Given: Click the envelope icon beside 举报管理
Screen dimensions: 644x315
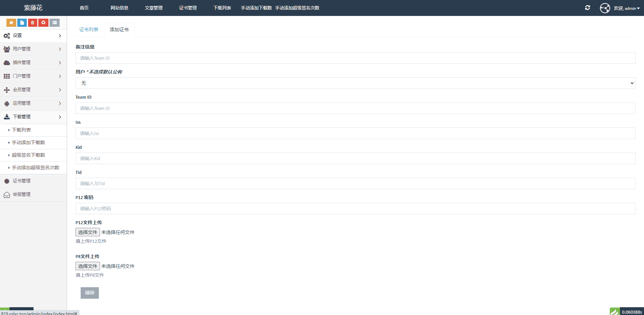Looking at the screenshot, I should (7, 195).
